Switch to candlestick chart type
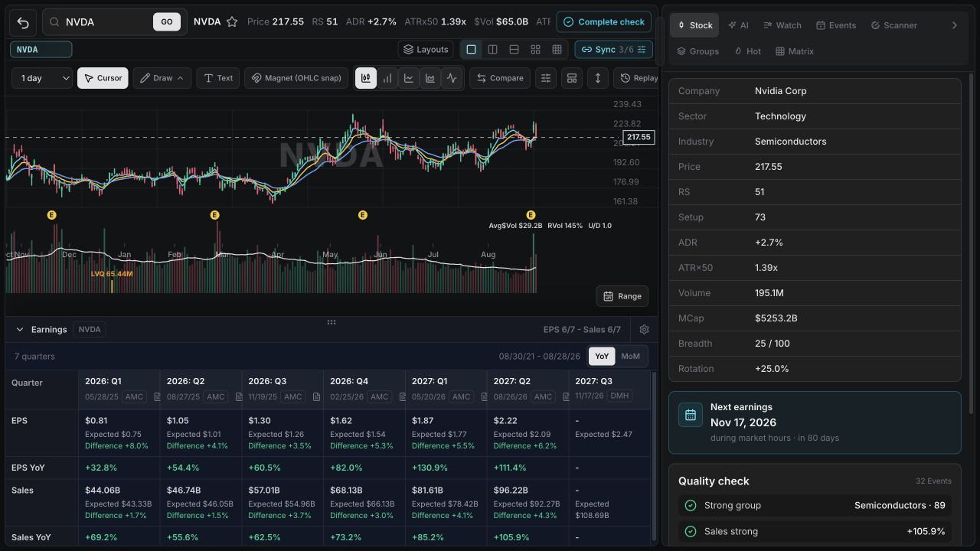The height and width of the screenshot is (551, 980). pos(366,78)
